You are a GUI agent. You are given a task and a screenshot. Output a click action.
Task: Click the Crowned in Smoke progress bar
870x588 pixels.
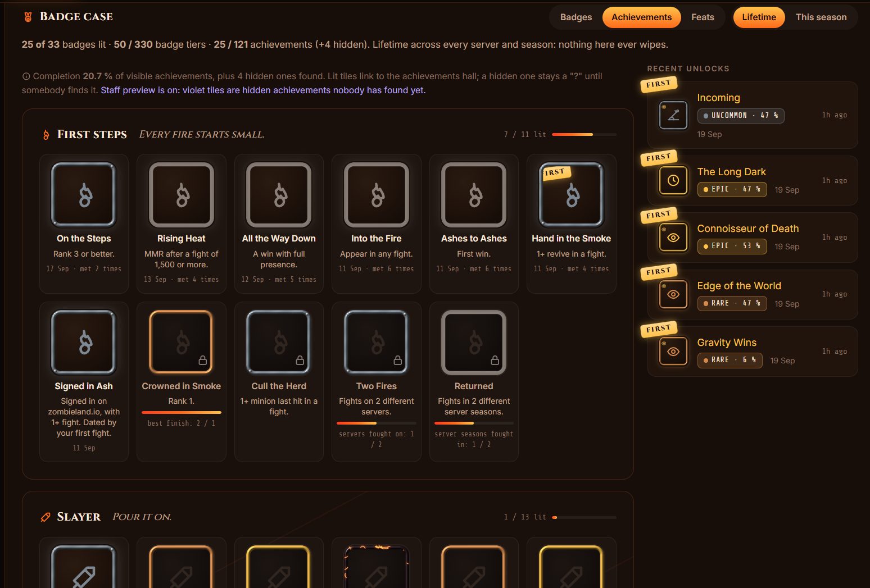tap(182, 412)
